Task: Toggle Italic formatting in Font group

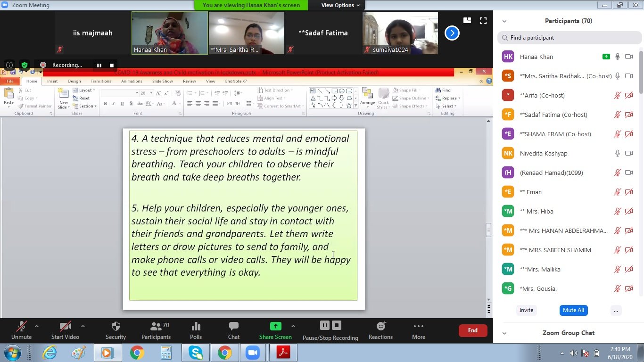Action: (114, 104)
